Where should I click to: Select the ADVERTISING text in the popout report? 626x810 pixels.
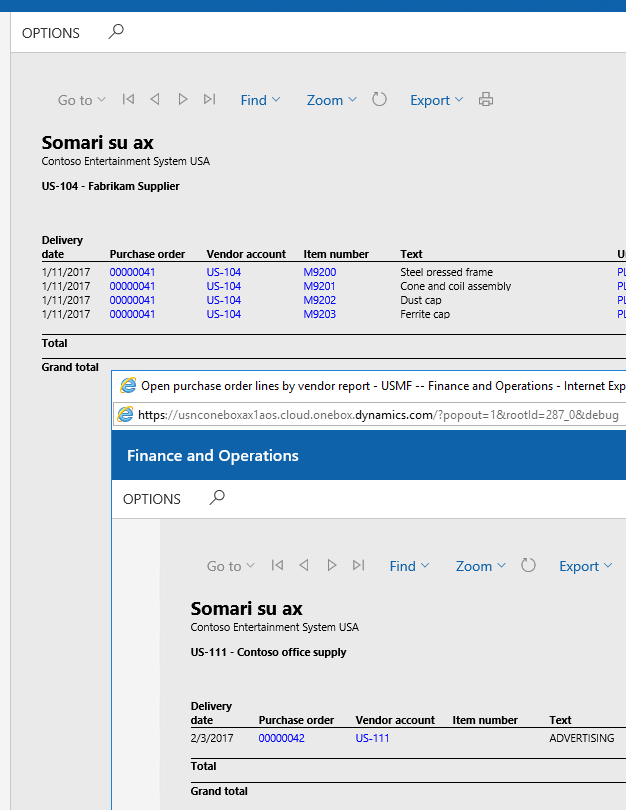point(582,738)
